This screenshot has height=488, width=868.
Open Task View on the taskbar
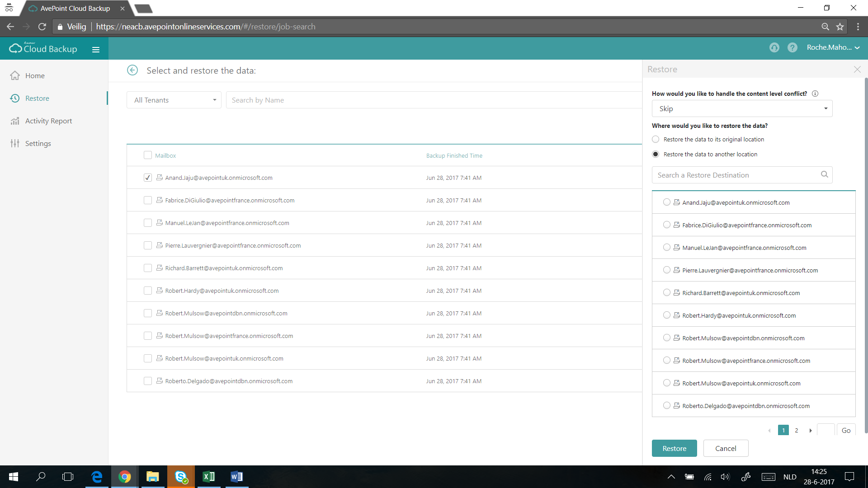[x=68, y=477]
